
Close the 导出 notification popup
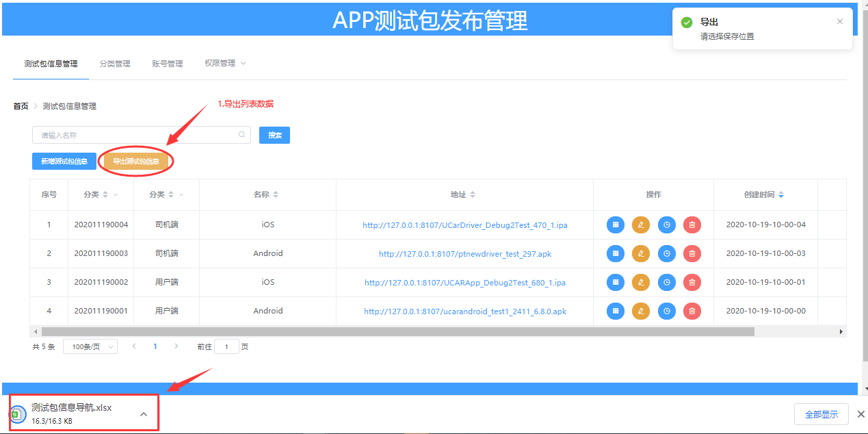tap(840, 21)
